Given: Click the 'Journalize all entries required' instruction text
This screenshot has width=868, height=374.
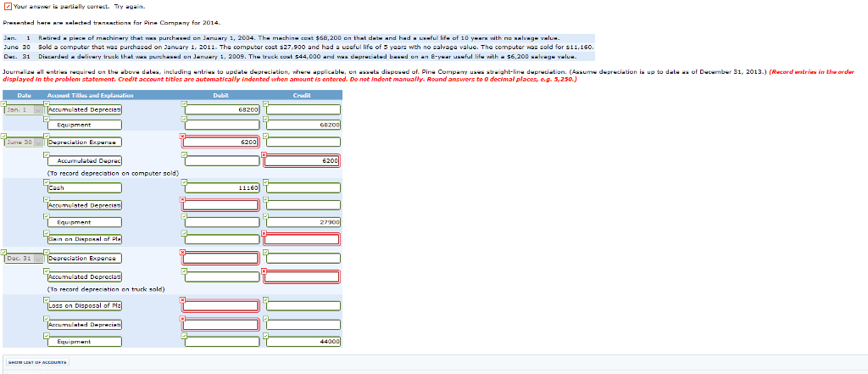Looking at the screenshot, I should pos(428,75).
